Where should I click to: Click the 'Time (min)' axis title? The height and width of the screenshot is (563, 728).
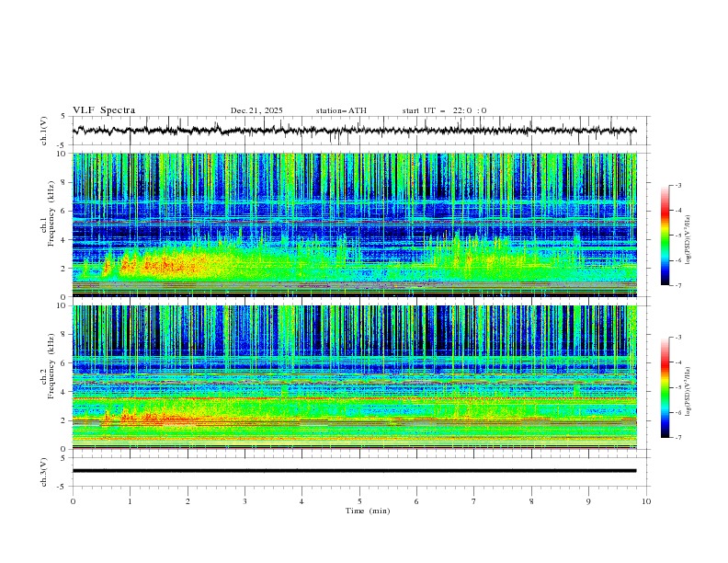tap(368, 511)
